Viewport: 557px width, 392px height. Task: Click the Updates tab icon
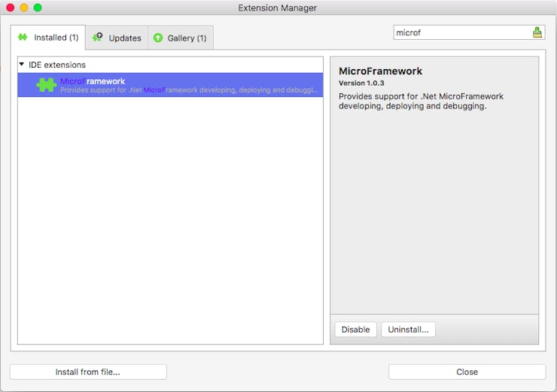(97, 37)
